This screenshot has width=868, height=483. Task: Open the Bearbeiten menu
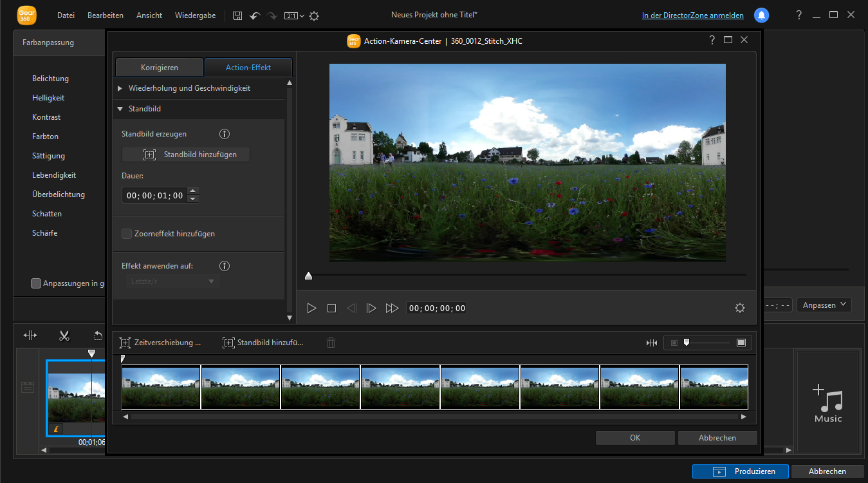coord(106,15)
